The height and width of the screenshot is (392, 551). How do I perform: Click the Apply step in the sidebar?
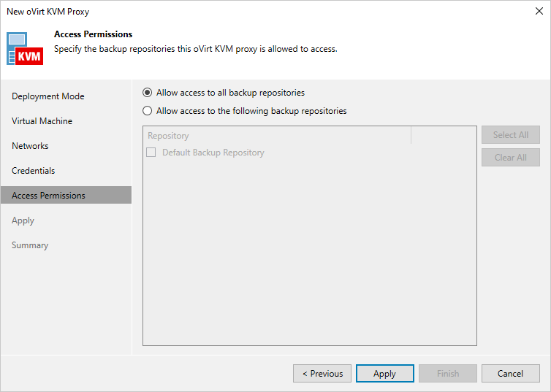23,220
